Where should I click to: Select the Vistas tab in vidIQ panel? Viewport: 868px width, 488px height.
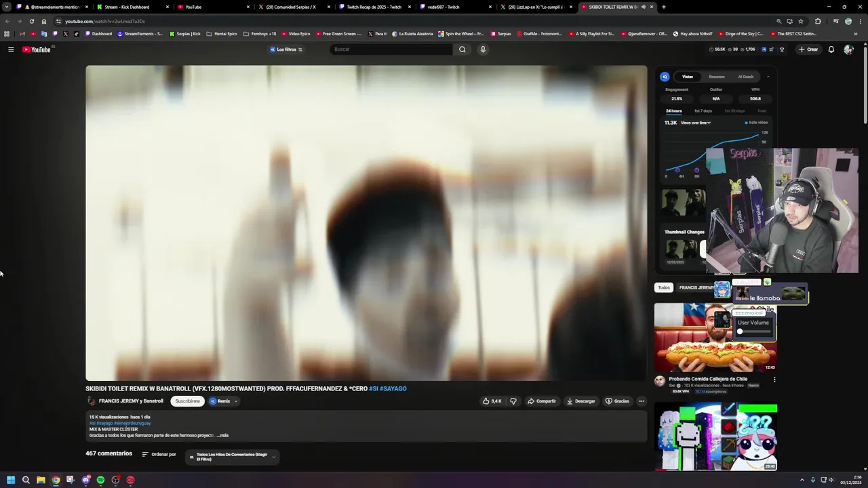point(688,77)
